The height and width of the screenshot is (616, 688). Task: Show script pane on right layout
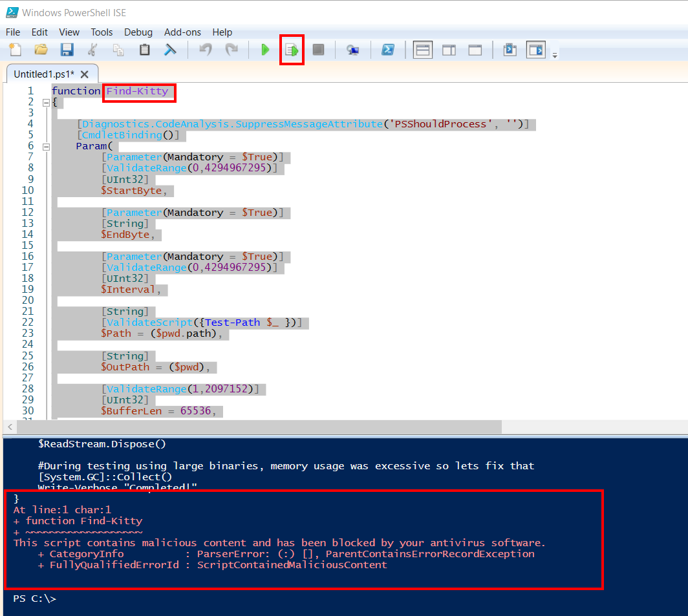click(449, 50)
